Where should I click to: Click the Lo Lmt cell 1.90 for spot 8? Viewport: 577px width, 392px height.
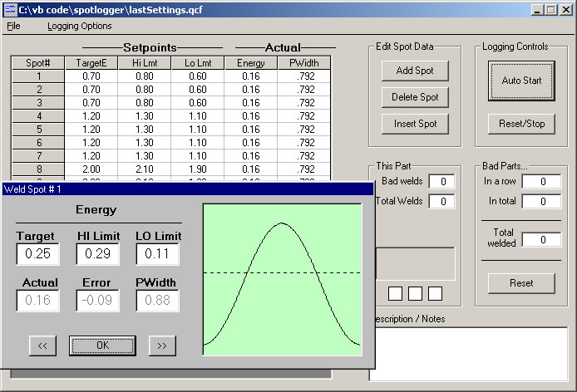pyautogui.click(x=198, y=169)
